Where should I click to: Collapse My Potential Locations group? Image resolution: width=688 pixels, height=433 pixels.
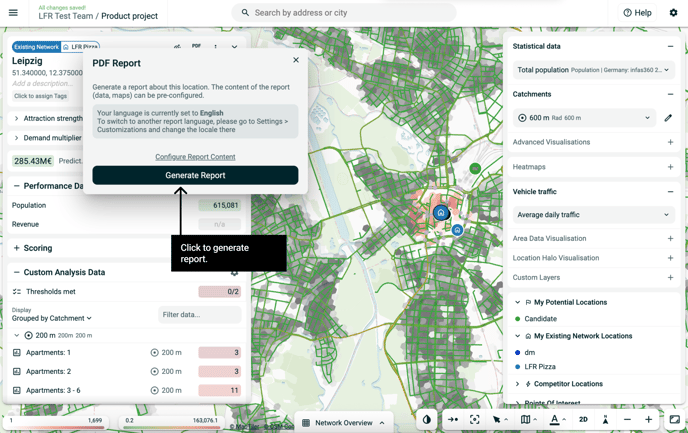(517, 302)
